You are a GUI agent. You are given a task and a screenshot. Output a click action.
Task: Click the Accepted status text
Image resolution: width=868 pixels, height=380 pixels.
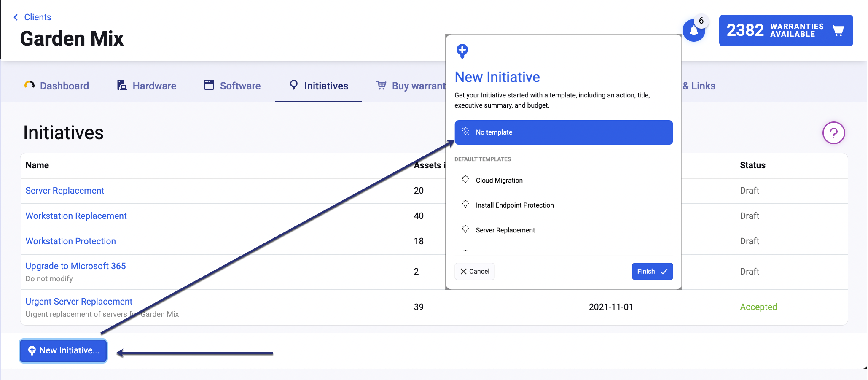pyautogui.click(x=758, y=307)
